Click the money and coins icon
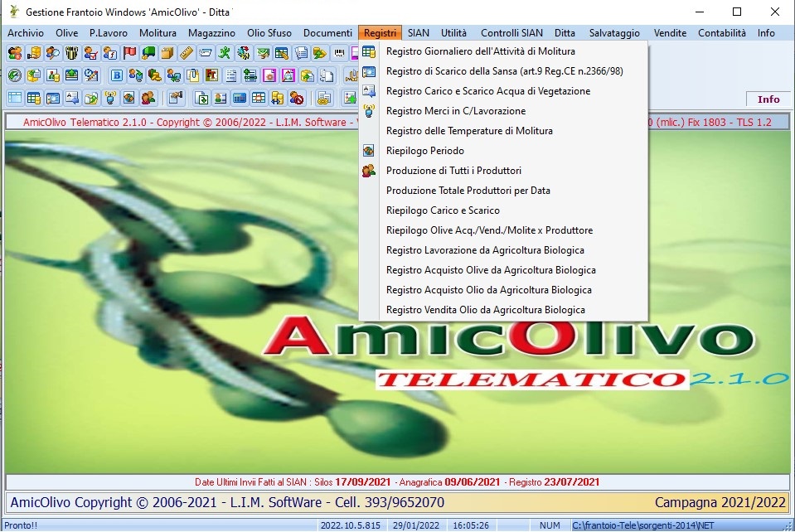Screen dimensions: 795x532 (x=155, y=75)
